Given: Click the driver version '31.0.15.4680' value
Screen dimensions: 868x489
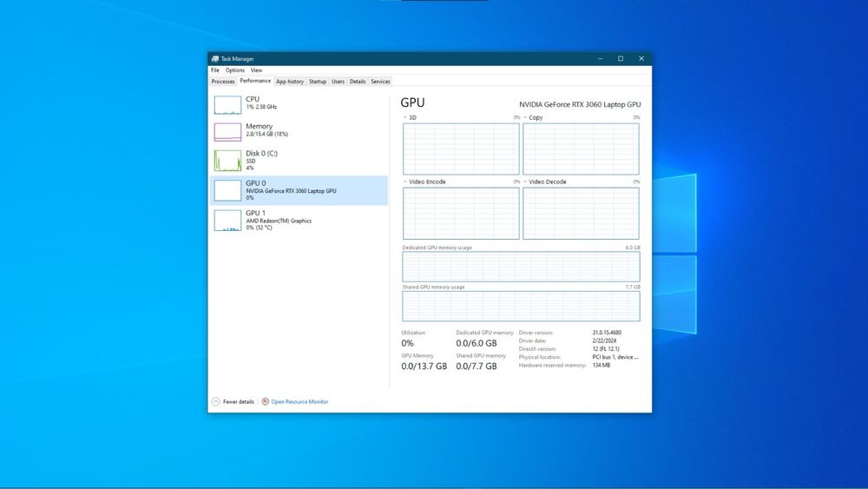Looking at the screenshot, I should click(x=607, y=333).
